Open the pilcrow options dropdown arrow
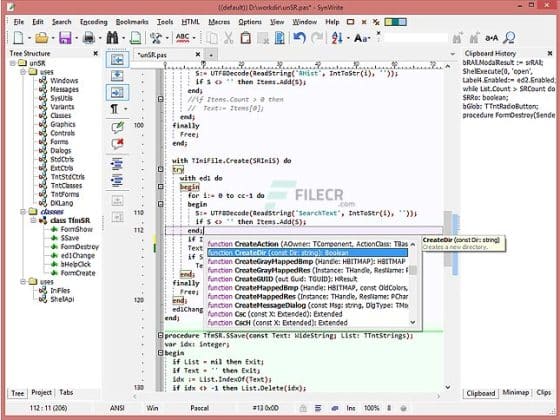 125,109
